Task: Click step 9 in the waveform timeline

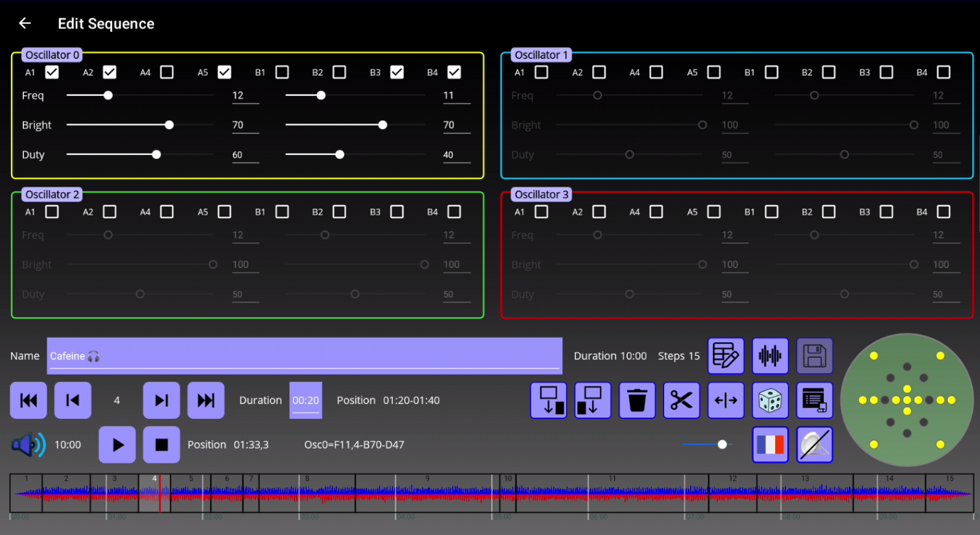Action: tap(428, 494)
